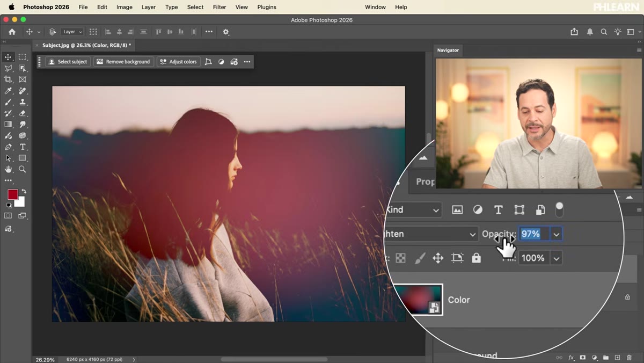644x363 pixels.
Task: Select the Horizontal Type tool
Action: tap(23, 147)
